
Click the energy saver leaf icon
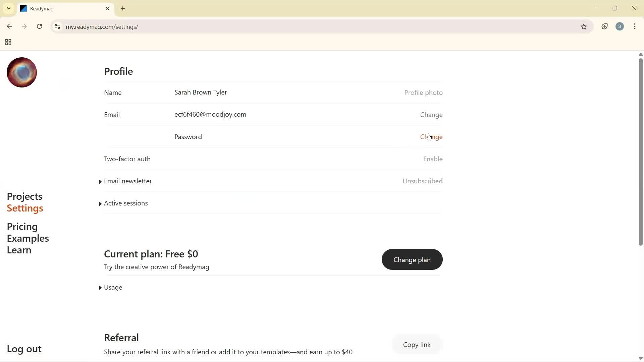[x=605, y=26]
